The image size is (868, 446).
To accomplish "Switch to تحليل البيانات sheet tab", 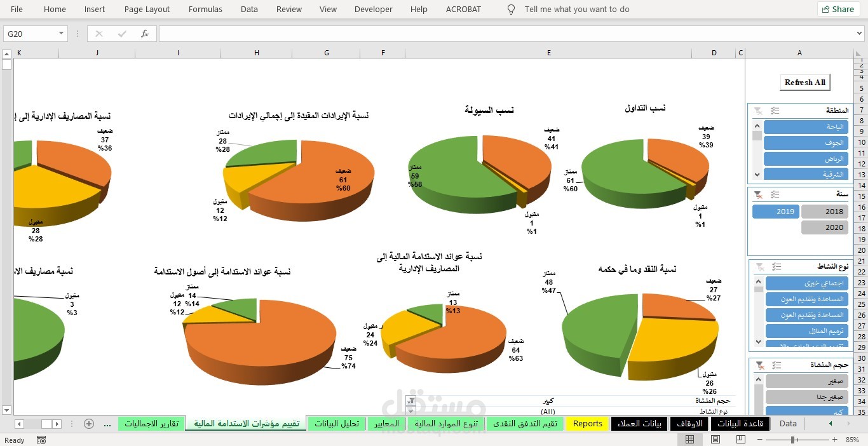I will tap(337, 424).
